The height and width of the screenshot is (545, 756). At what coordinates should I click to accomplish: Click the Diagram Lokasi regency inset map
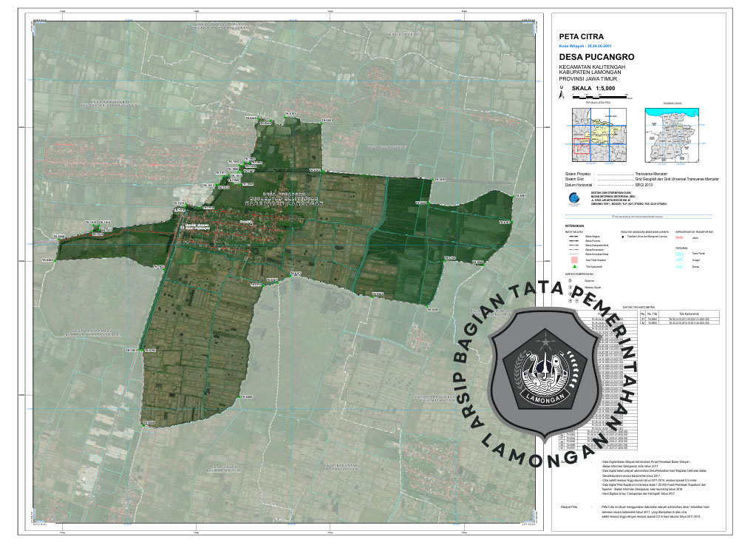pos(672,135)
